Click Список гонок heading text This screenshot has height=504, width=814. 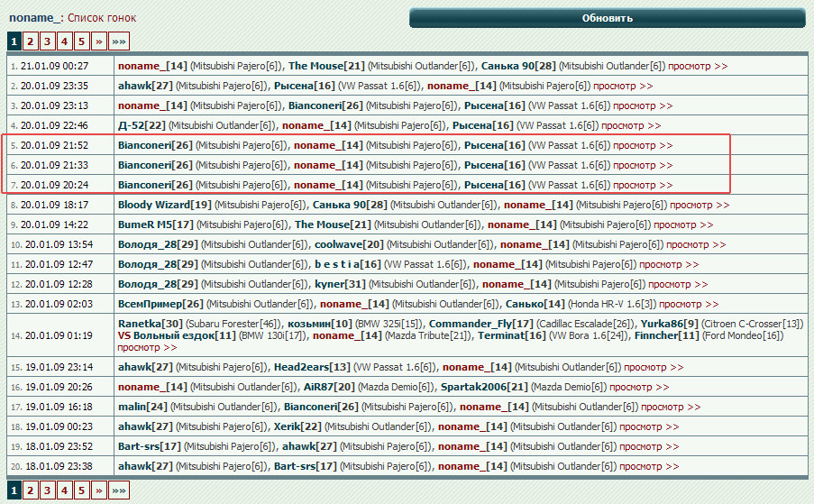coord(102,18)
